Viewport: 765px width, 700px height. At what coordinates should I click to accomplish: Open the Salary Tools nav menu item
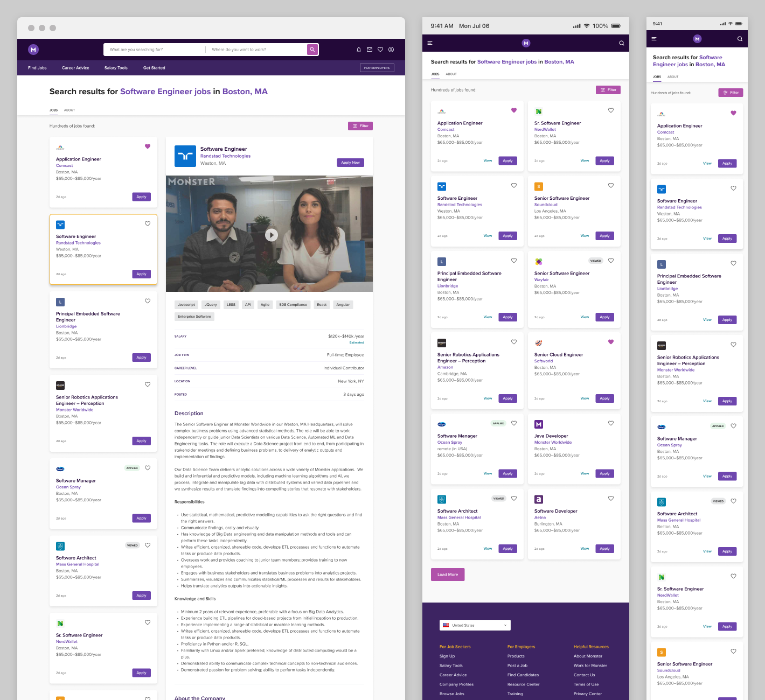(116, 68)
